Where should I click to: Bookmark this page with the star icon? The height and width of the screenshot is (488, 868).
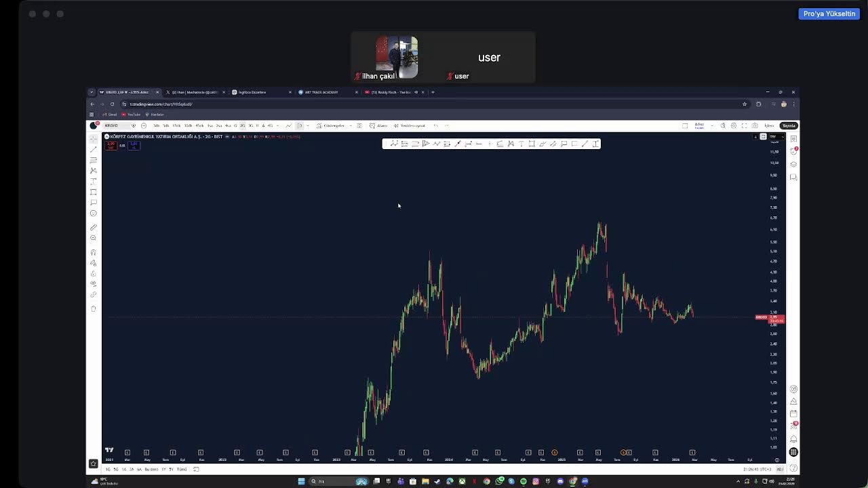[x=745, y=104]
